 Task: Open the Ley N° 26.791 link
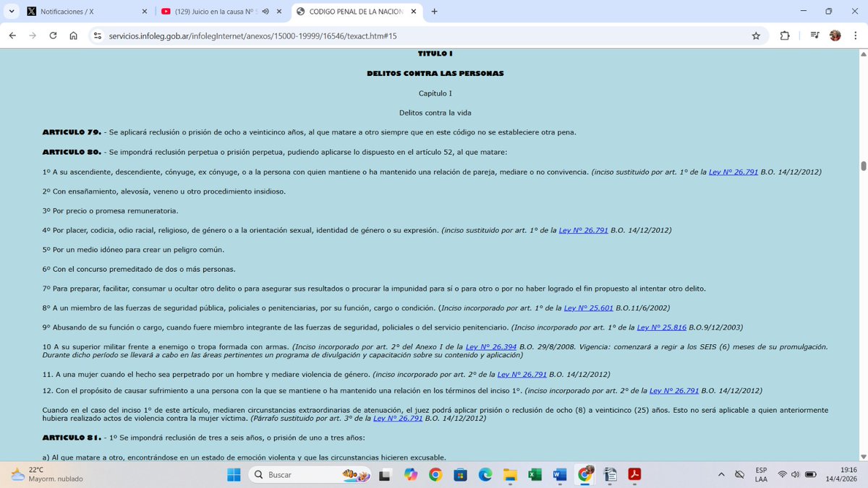733,172
